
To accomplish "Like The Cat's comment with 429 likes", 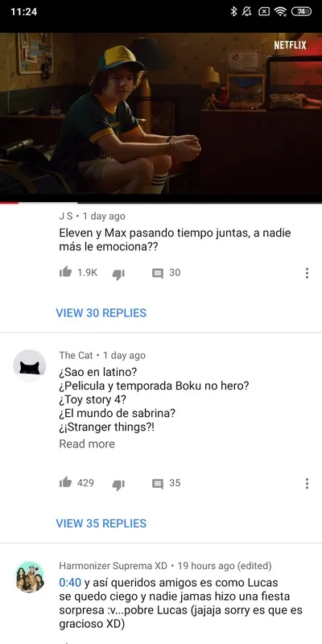I will point(65,482).
